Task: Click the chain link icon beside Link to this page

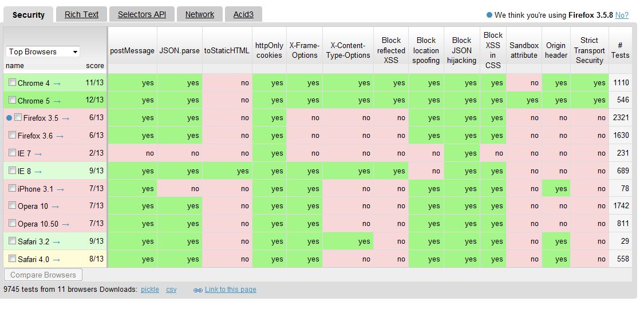Action: point(198,290)
